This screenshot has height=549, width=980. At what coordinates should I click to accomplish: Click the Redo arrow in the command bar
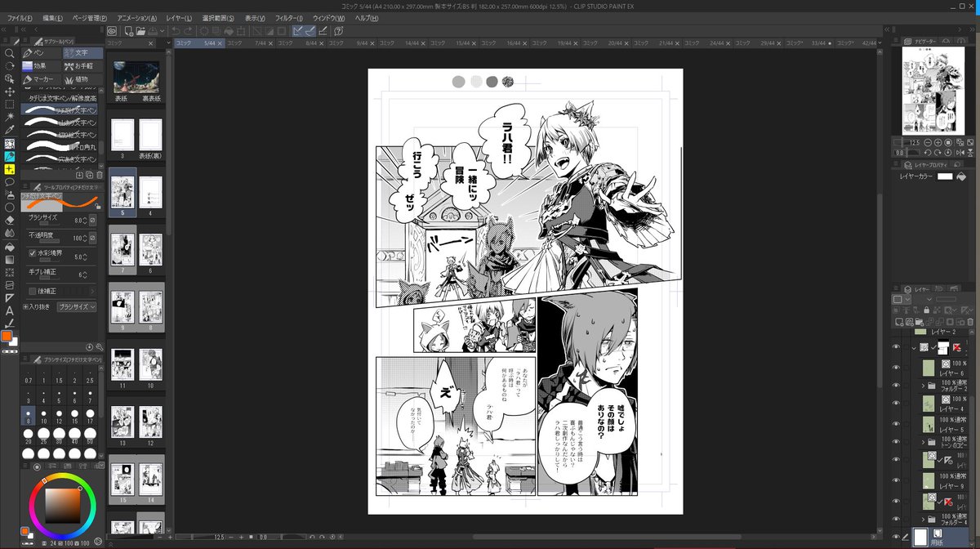pyautogui.click(x=189, y=31)
